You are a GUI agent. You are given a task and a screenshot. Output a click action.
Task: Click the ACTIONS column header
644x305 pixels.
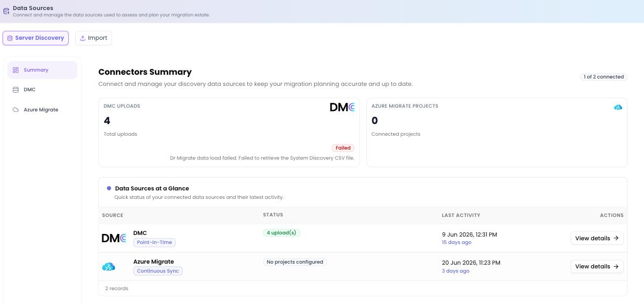(612, 215)
